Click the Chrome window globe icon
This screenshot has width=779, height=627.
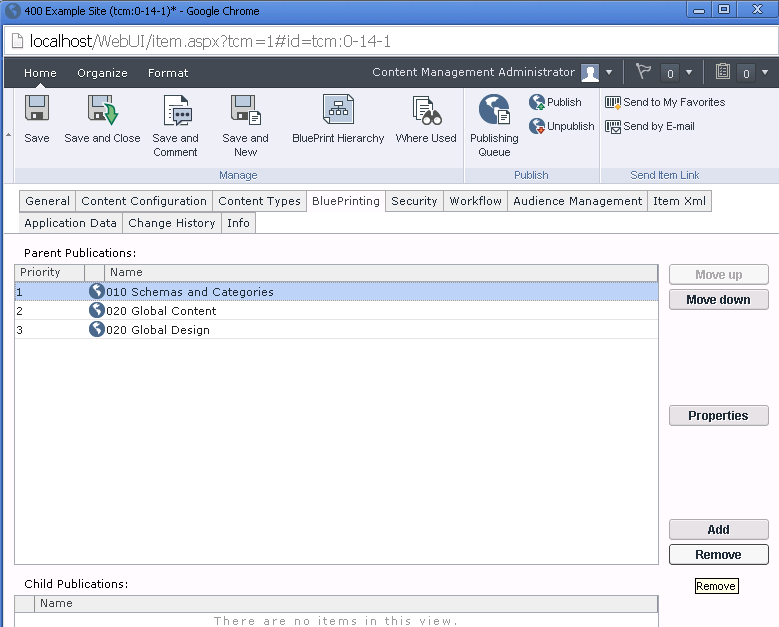pyautogui.click(x=12, y=10)
